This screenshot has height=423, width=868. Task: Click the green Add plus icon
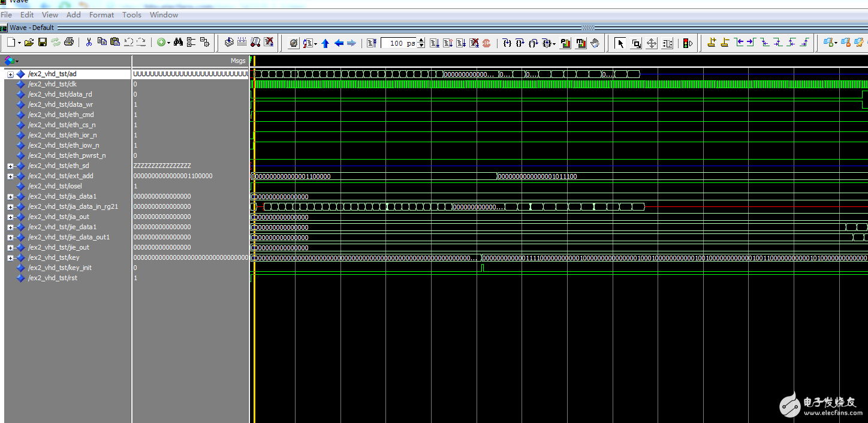pos(161,43)
